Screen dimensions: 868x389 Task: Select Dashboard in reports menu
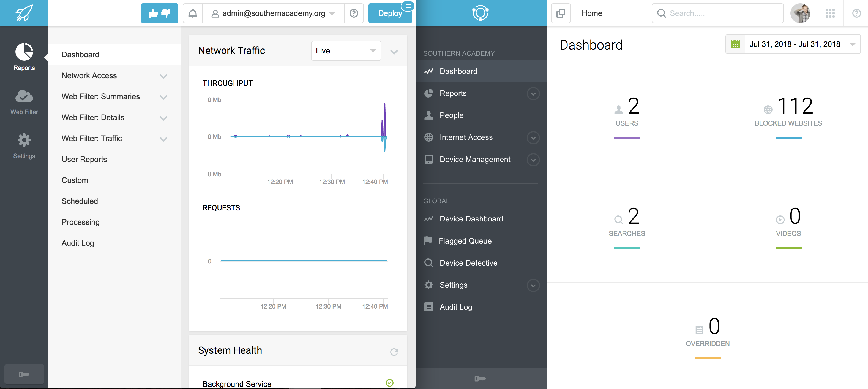[114, 54]
